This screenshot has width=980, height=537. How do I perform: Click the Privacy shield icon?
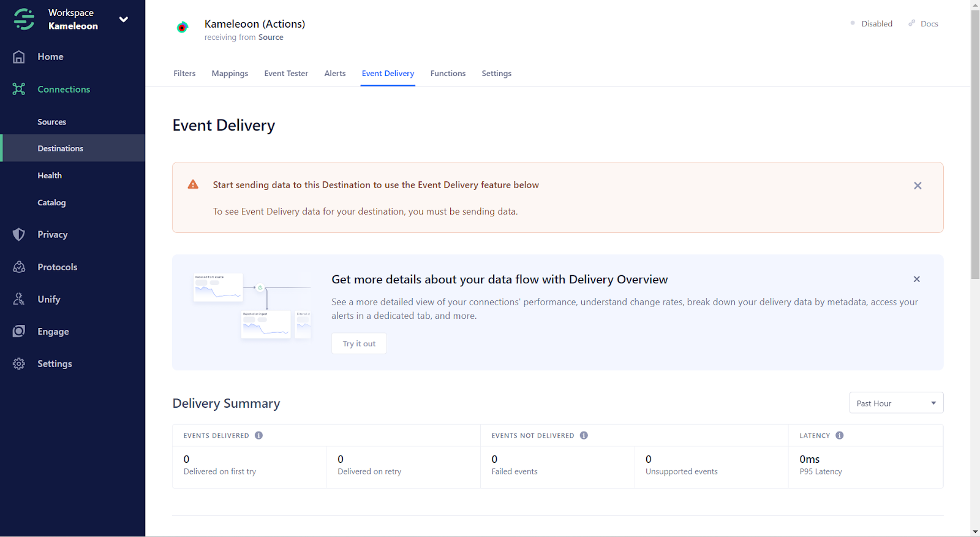pyautogui.click(x=19, y=235)
